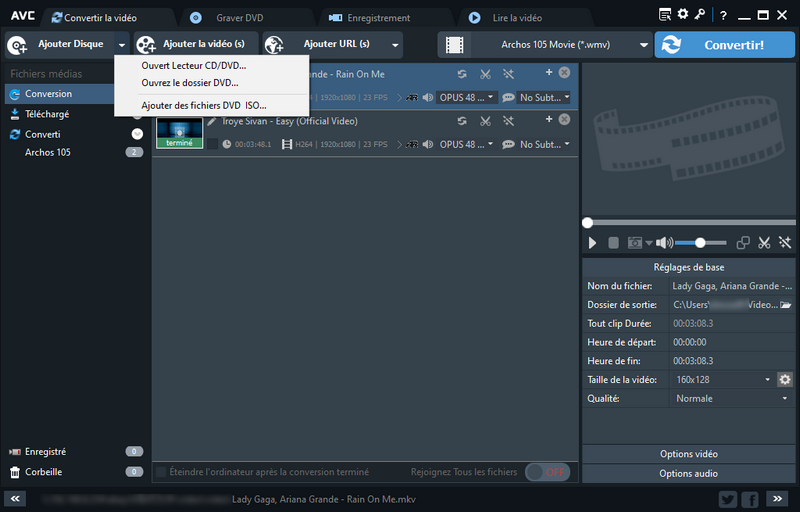This screenshot has width=800, height=512.
Task: Switch to the Graver DVD tab
Action: coord(239,18)
